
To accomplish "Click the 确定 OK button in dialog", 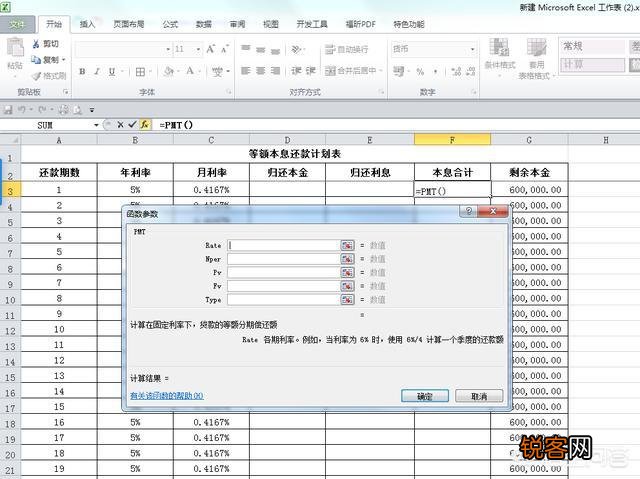I will coord(425,396).
